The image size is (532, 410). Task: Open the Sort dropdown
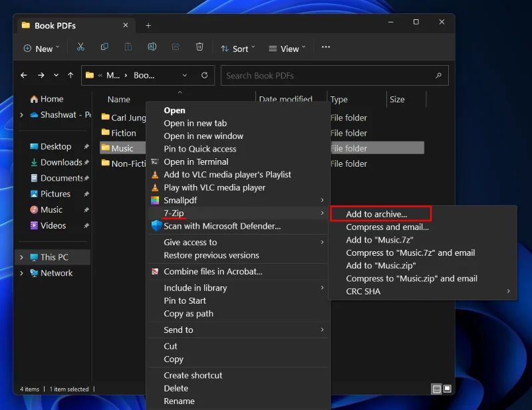237,48
